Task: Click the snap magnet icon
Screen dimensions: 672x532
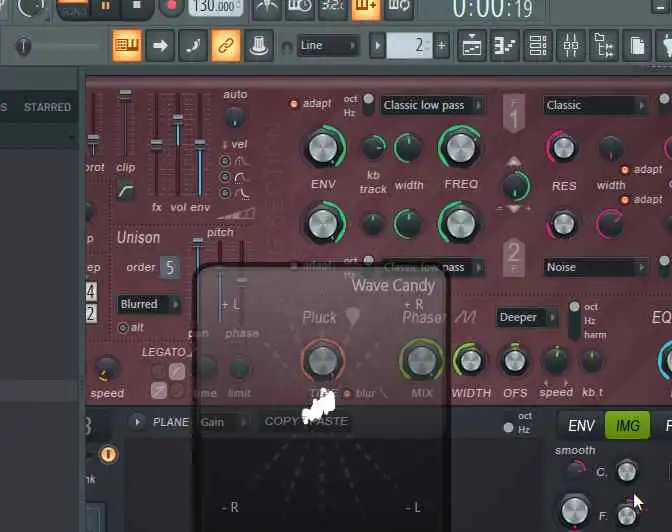Action: [287, 47]
